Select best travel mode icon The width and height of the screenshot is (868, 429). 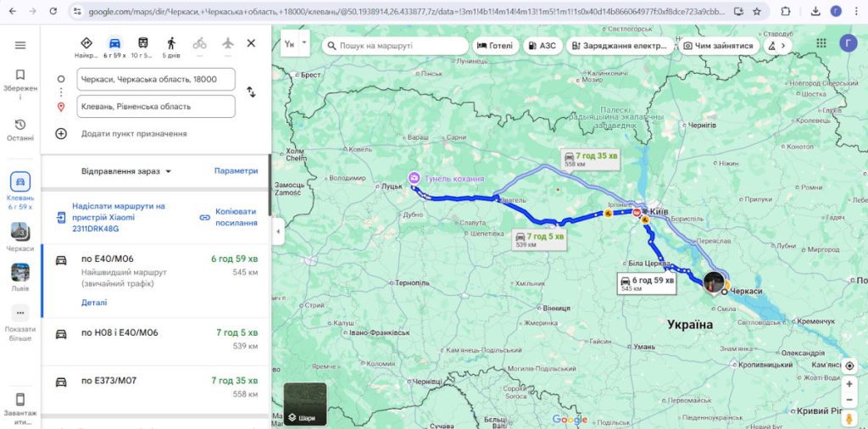[x=86, y=47]
